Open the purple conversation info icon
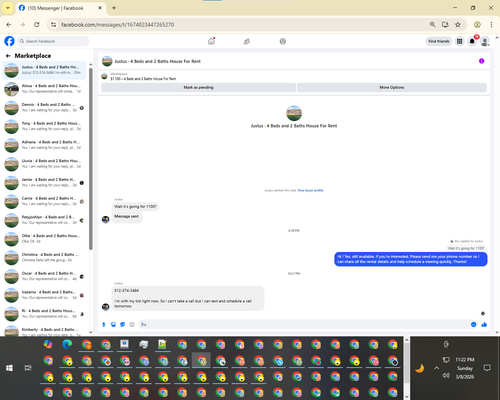 coord(481,61)
